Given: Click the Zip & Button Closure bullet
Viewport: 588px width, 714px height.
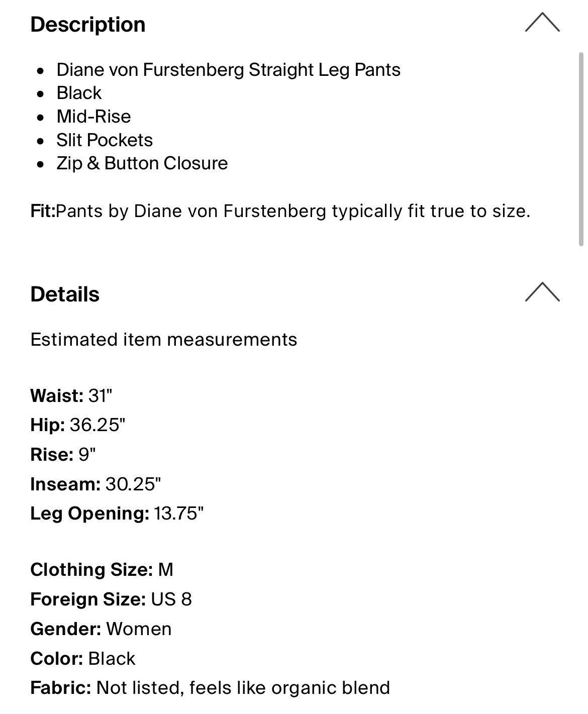Looking at the screenshot, I should tap(142, 163).
